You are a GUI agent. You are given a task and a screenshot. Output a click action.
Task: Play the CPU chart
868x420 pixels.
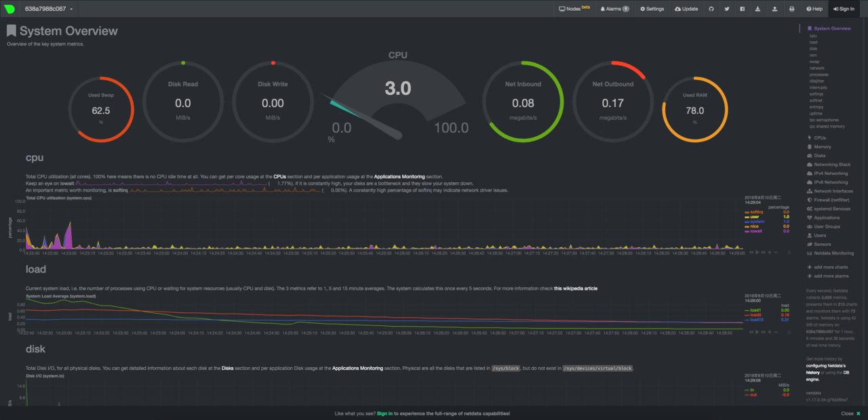tap(757, 252)
